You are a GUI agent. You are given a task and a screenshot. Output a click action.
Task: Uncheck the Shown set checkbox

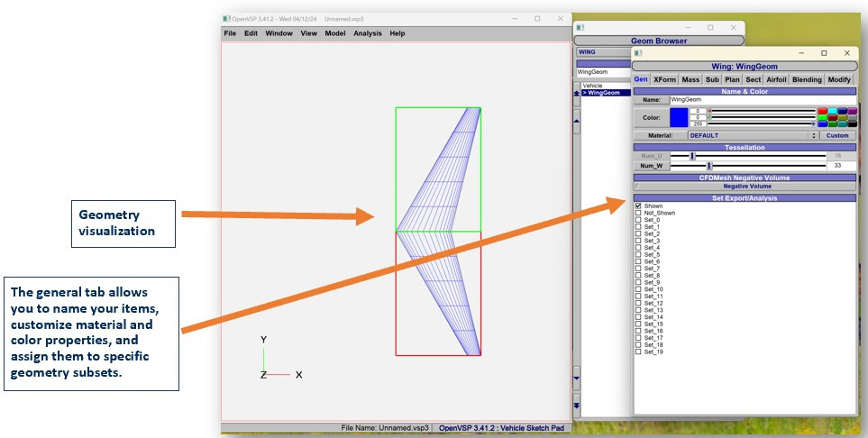(x=639, y=206)
